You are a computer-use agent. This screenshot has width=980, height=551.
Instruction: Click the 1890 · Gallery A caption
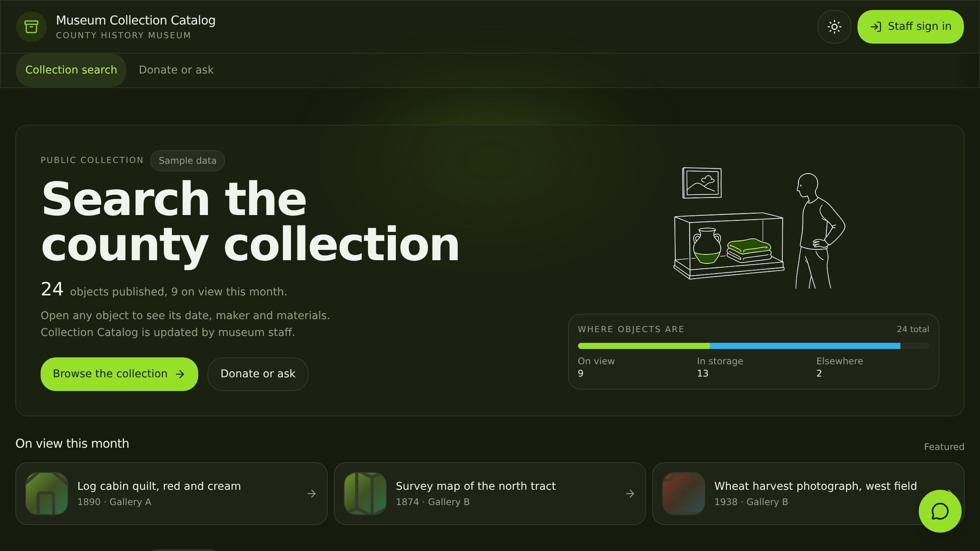tap(114, 502)
